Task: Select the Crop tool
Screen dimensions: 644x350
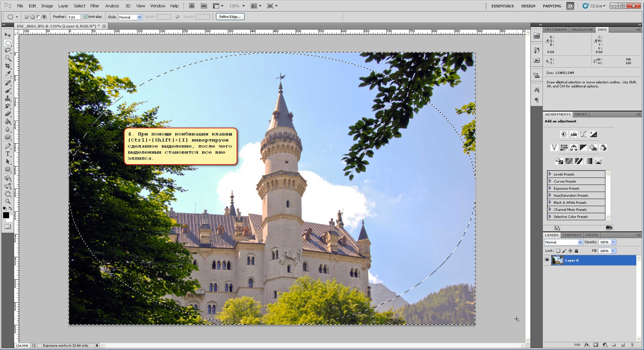Action: point(8,66)
